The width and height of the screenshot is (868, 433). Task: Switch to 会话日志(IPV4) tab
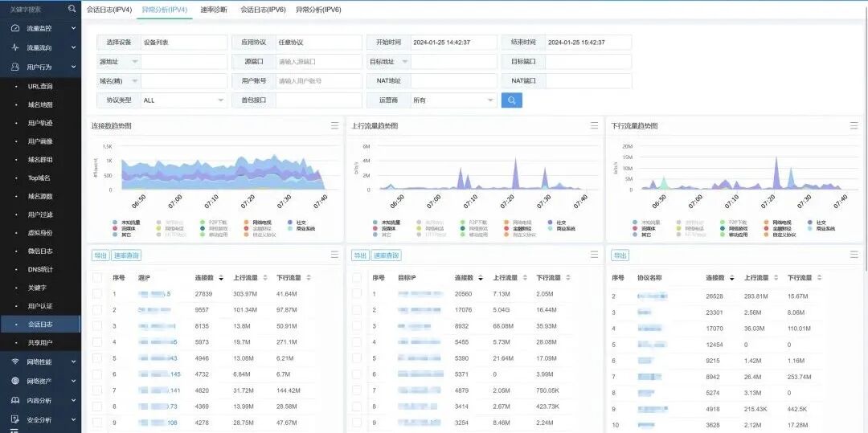(109, 10)
